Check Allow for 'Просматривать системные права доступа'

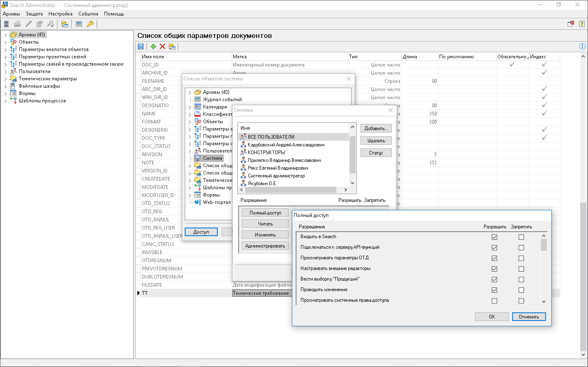(494, 301)
